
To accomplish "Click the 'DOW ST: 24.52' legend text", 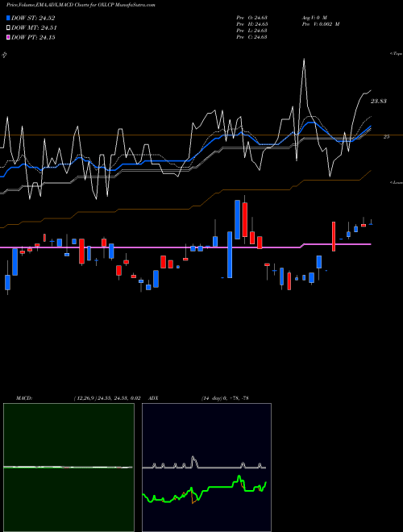I will (33, 18).
